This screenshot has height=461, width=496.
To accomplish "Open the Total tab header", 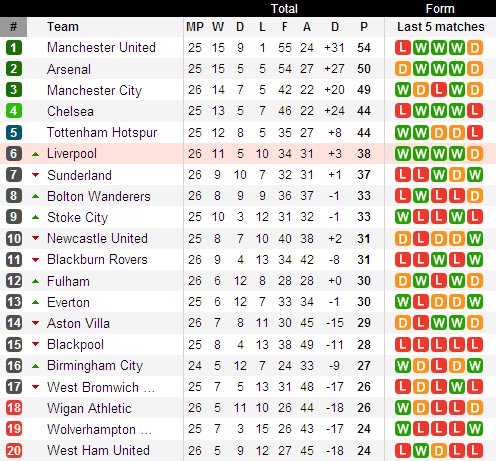I will tap(284, 8).
